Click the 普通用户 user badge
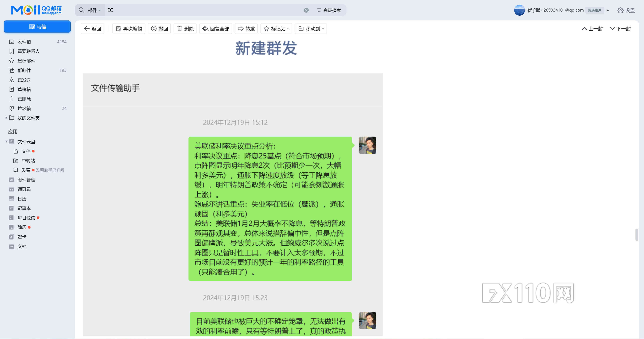 coord(595,11)
